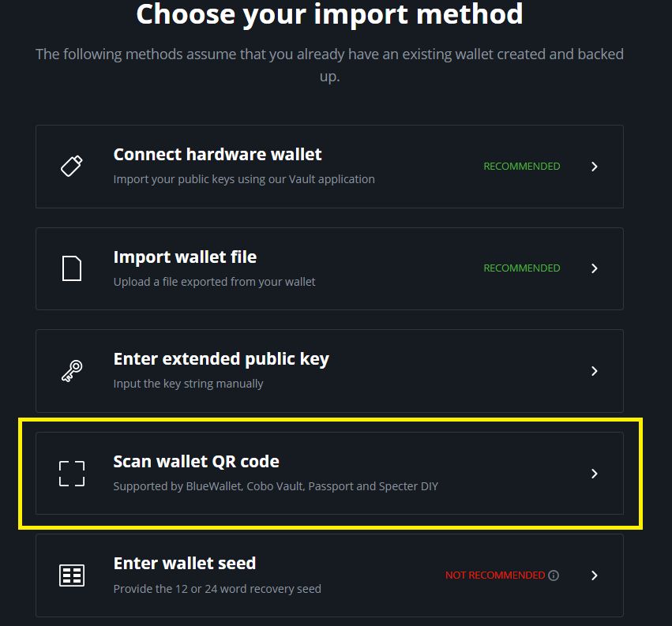The image size is (672, 626).
Task: Click the BlueWallet, Cobo Vault supported description
Action: (275, 486)
